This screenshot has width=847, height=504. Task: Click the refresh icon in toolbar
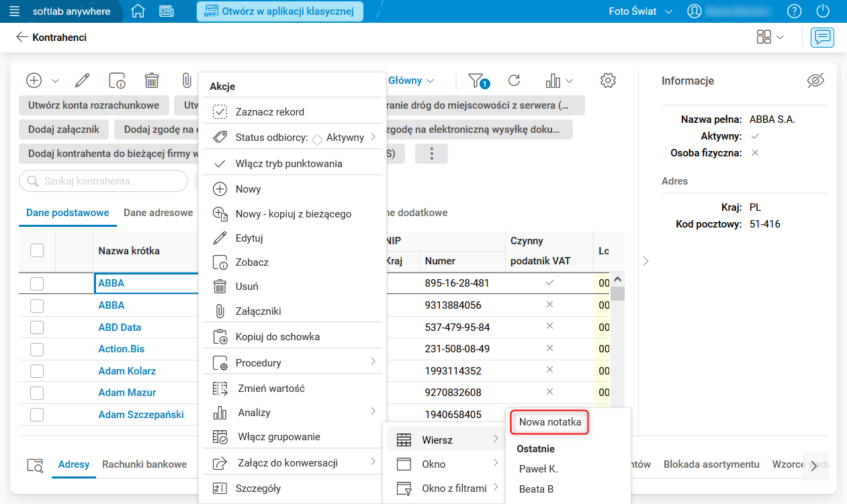pyautogui.click(x=514, y=81)
